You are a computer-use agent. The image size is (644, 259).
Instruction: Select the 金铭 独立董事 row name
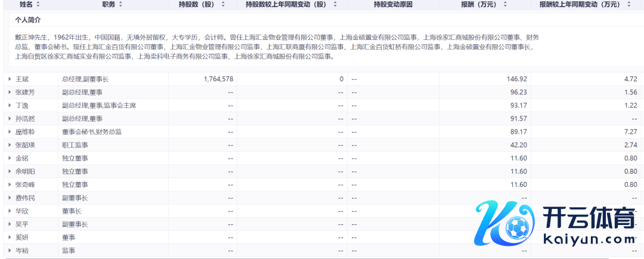pos(21,158)
